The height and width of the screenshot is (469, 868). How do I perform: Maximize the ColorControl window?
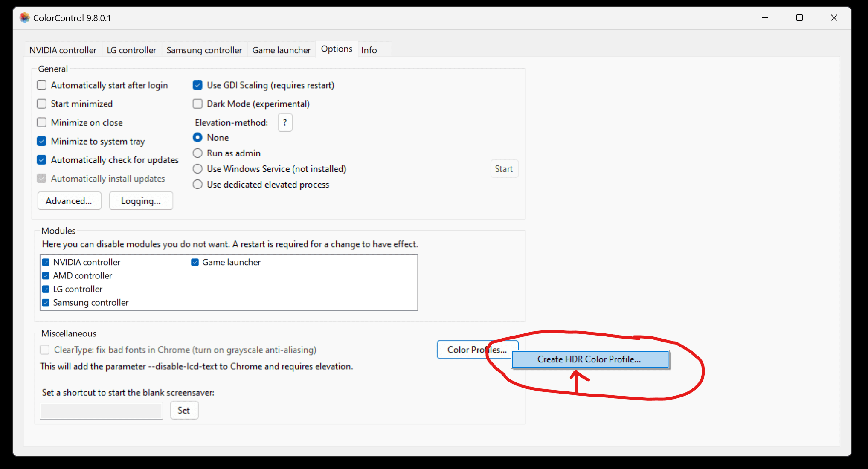point(800,18)
